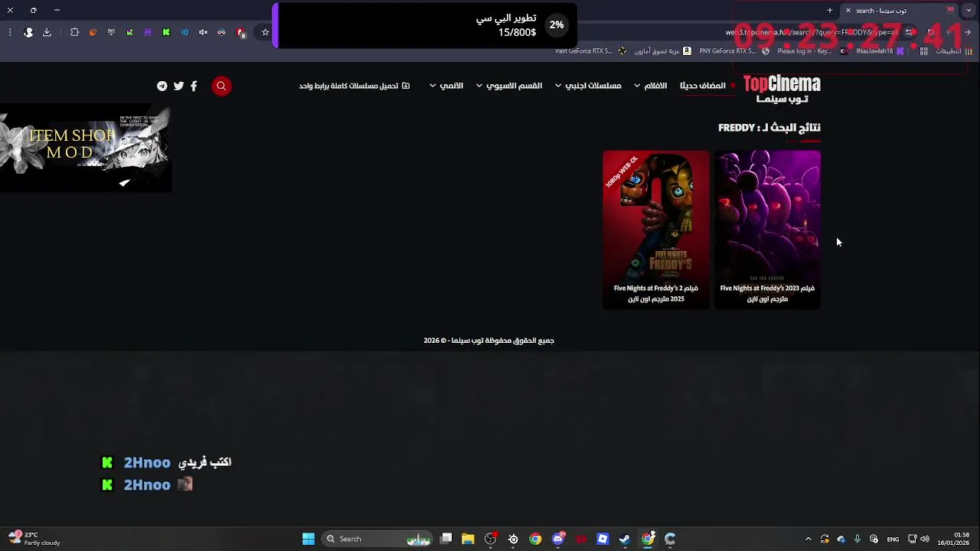The width and height of the screenshot is (980, 551).
Task: Open the TopCinema Twitter icon
Action: coord(178,86)
